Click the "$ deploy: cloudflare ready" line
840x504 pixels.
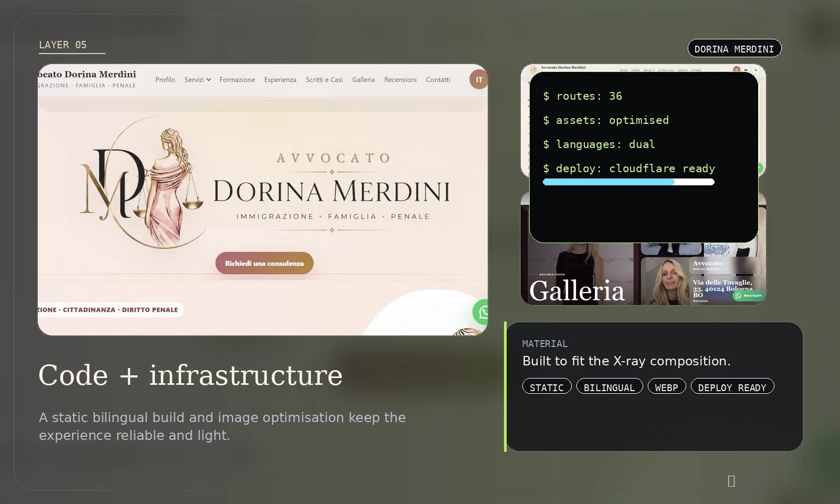[629, 169]
